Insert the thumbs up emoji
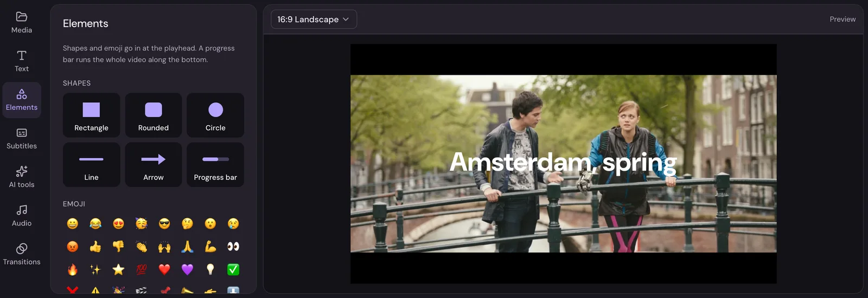Viewport: 868px width, 298px height. pyautogui.click(x=95, y=247)
